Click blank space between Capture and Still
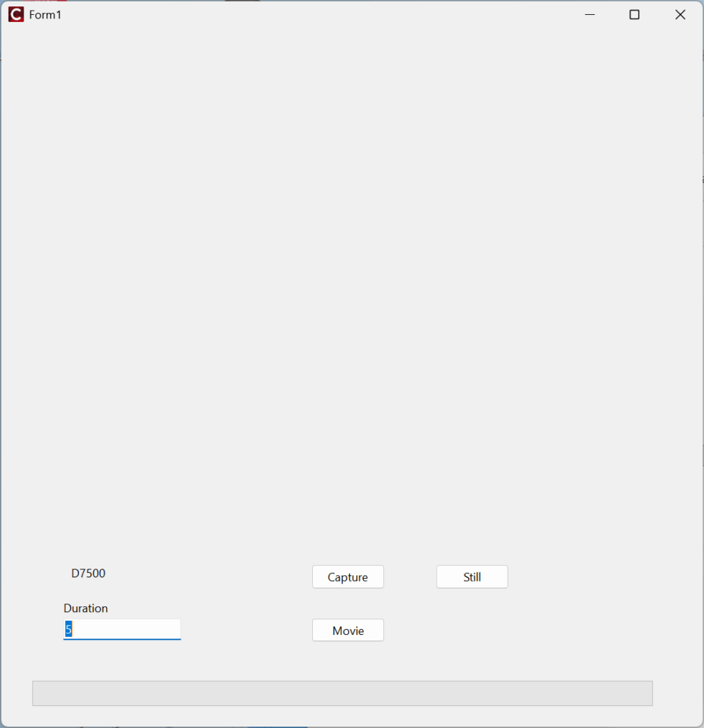704x728 pixels. tap(410, 577)
